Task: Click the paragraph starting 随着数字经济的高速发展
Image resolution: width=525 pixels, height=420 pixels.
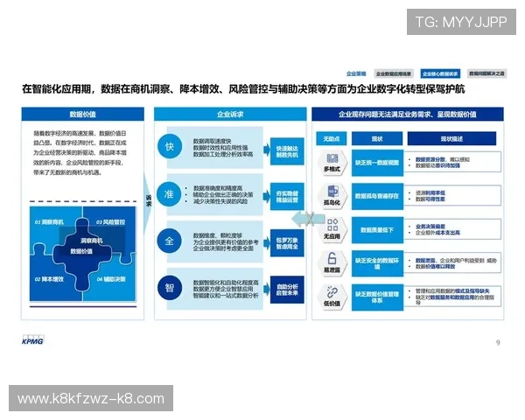Action: (80, 153)
